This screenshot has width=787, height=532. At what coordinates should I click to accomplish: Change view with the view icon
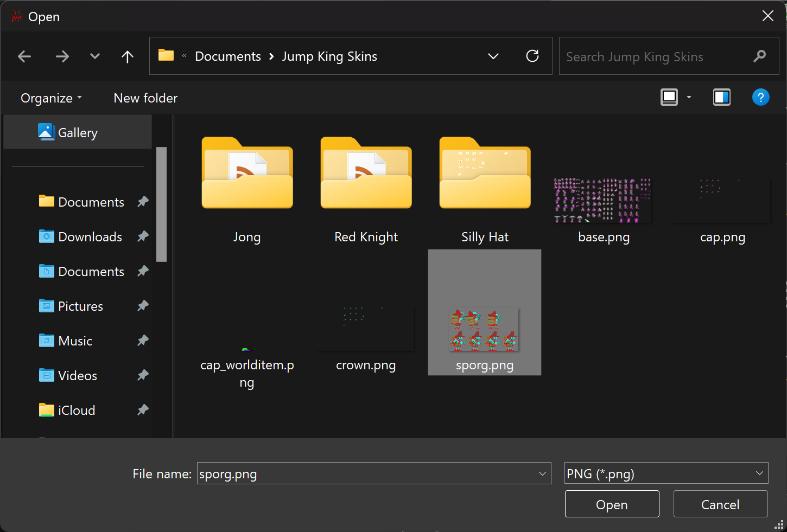click(669, 97)
